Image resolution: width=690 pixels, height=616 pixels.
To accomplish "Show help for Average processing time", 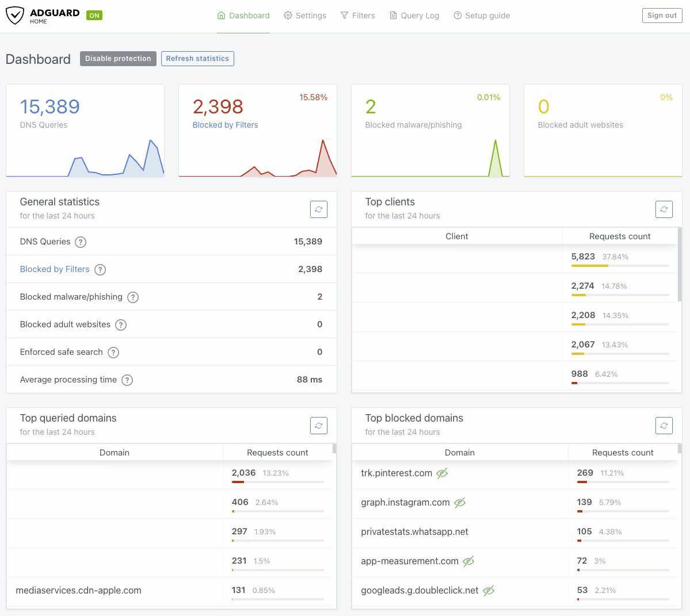I will point(127,380).
